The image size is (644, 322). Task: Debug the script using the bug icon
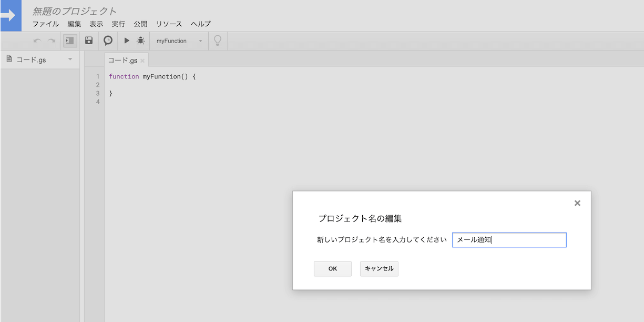[x=140, y=41]
